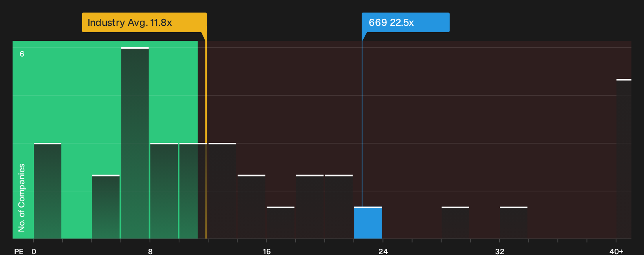Image resolution: width=644 pixels, height=255 pixels.
Task: Click the x-axis label 16
Action: (x=267, y=251)
